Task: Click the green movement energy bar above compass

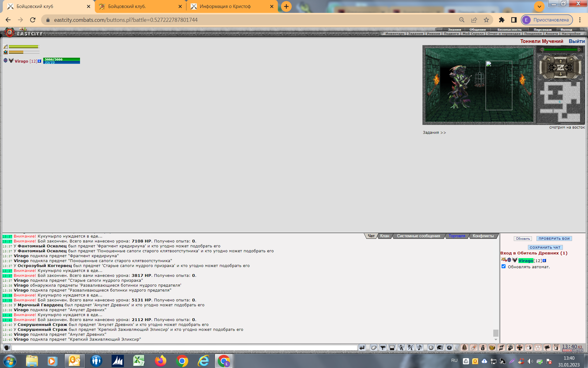Action: tap(560, 49)
